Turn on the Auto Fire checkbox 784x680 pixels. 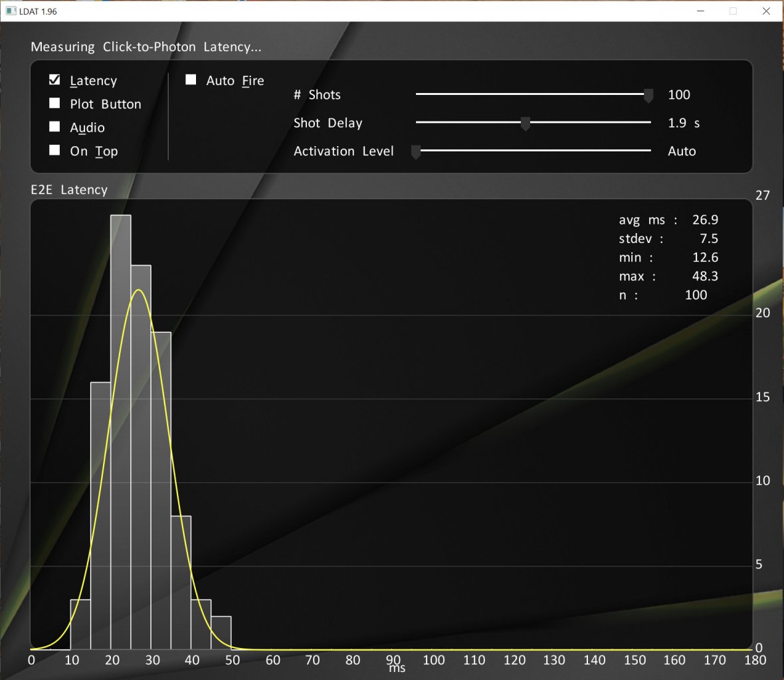pyautogui.click(x=191, y=80)
